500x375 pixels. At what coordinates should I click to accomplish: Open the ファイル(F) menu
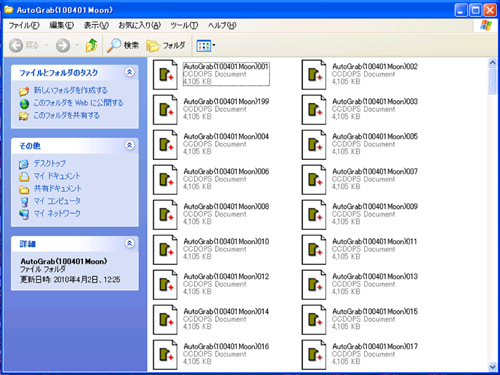tap(24, 25)
